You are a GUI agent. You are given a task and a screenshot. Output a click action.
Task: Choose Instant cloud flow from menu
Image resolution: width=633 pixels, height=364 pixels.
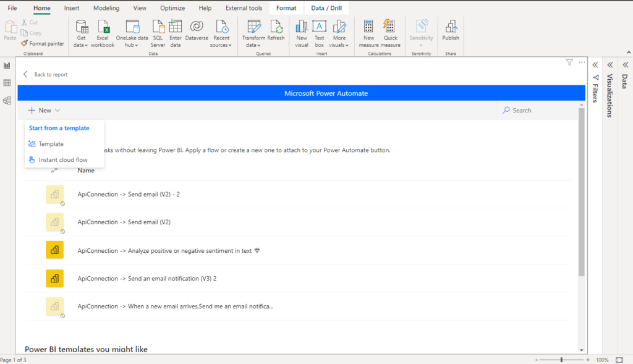62,160
